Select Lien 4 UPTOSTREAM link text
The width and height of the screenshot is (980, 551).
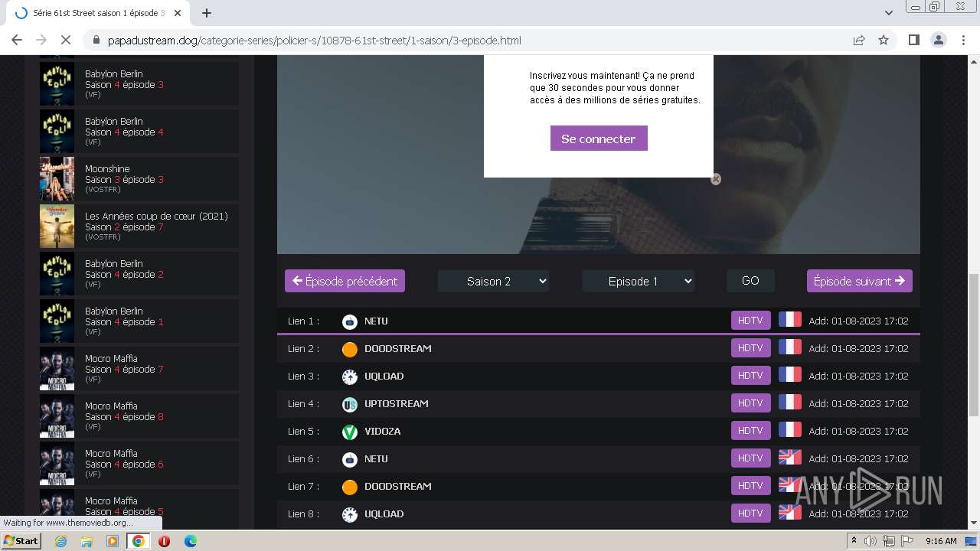(396, 403)
